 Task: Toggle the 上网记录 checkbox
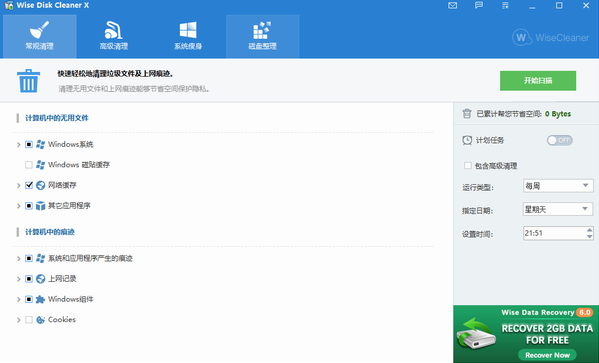[x=29, y=279]
